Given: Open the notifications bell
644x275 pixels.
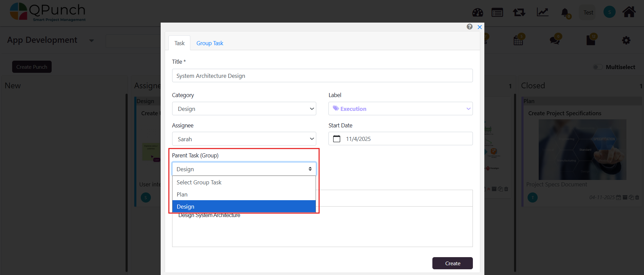Looking at the screenshot, I should 565,13.
